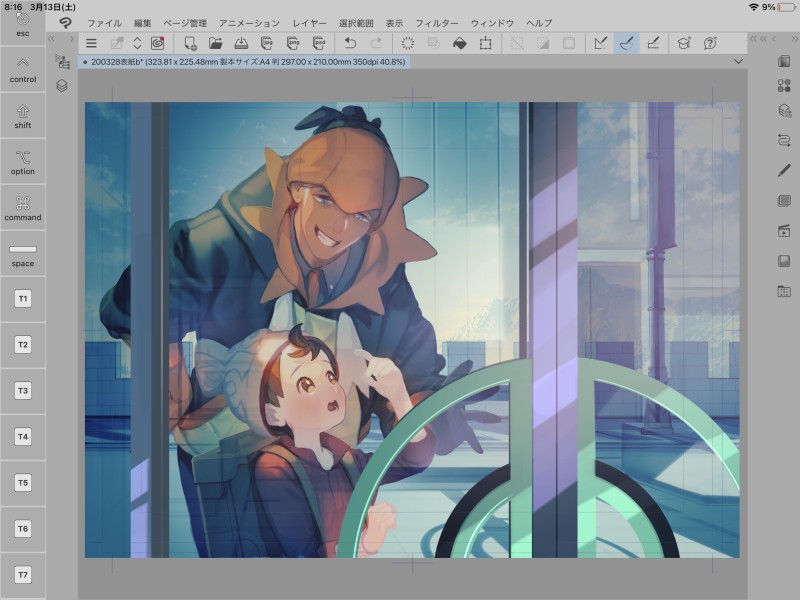Image resolution: width=800 pixels, height=600 pixels.
Task: Open the 選択範囲 menu
Action: coord(356,23)
